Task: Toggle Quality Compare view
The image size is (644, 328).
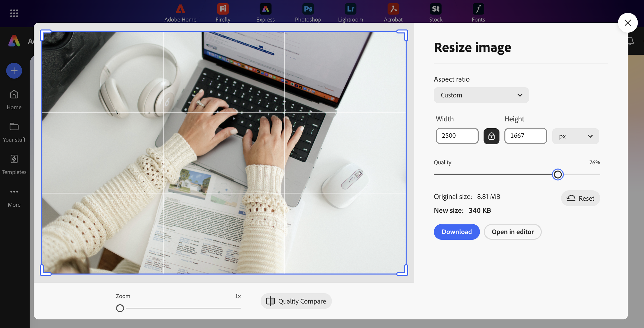Action: (296, 301)
